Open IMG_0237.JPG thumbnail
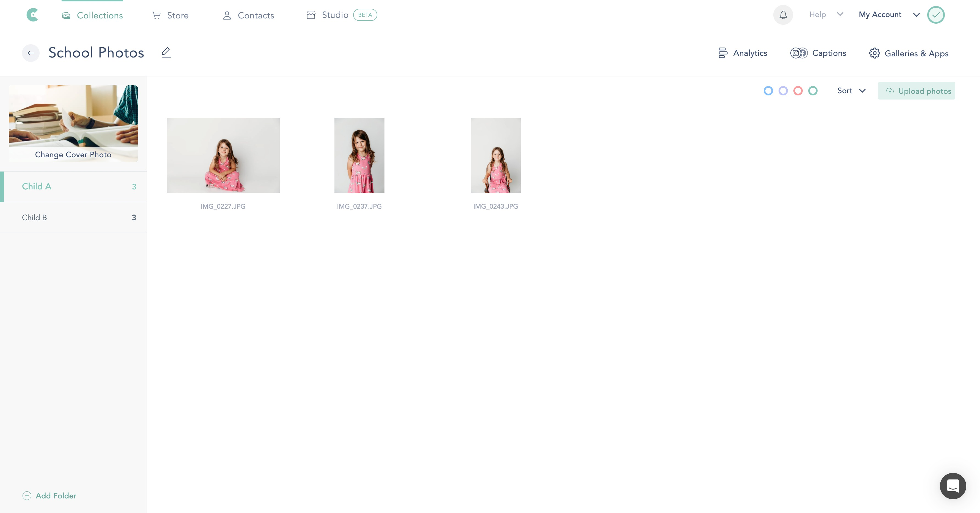This screenshot has height=513, width=980. [x=359, y=155]
